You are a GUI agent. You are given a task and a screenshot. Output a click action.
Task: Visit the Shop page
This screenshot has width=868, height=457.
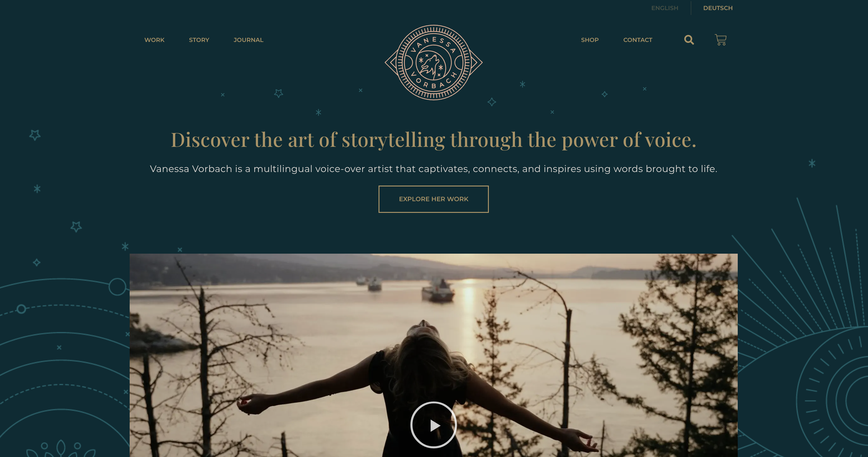590,40
